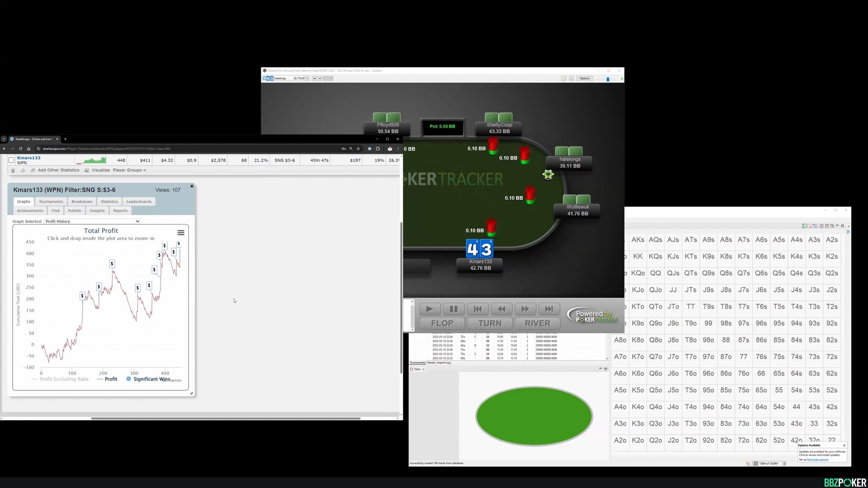Skip to beginning of hand replay
Viewport: 868px width, 488px height.
477,309
